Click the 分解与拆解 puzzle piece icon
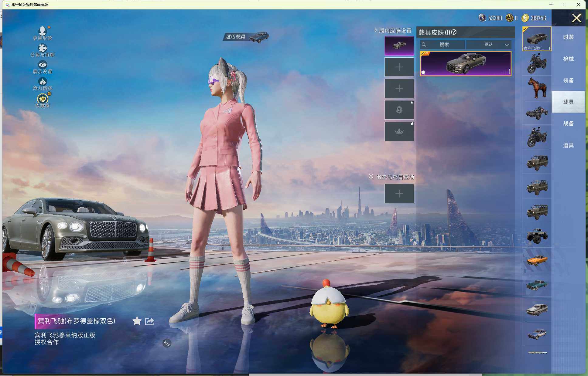 pyautogui.click(x=42, y=48)
